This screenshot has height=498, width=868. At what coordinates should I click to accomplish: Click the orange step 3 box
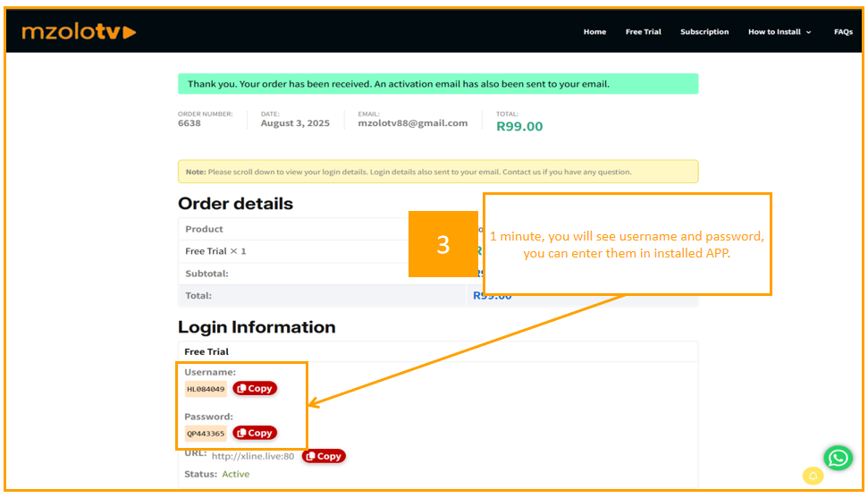[x=442, y=244]
